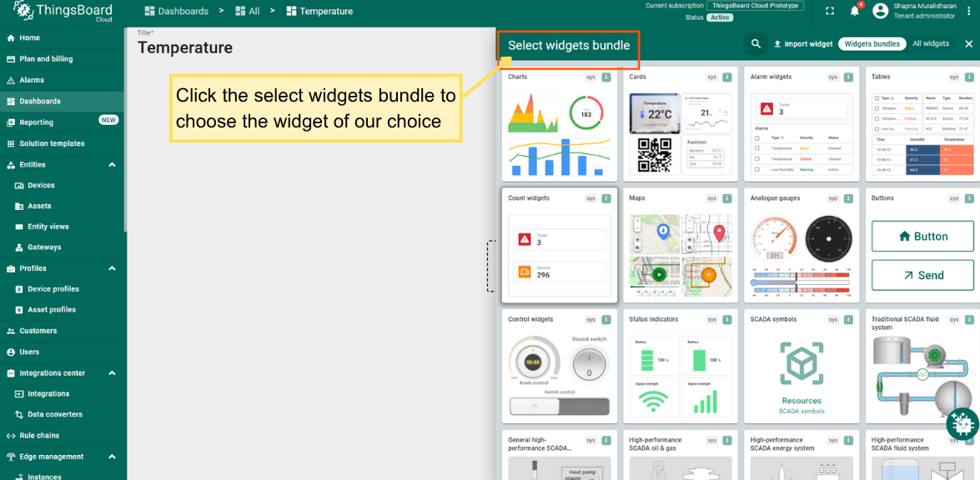
Task: Close the widgets bundle panel
Action: tap(968, 44)
